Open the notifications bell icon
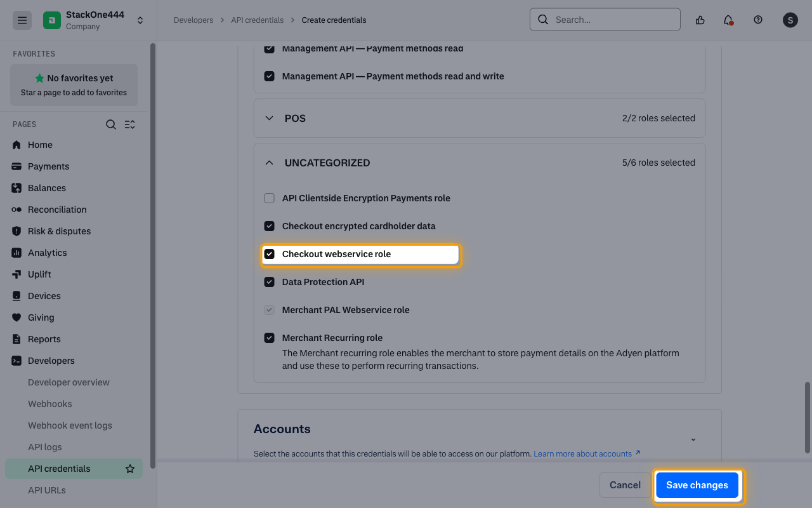 pos(728,20)
